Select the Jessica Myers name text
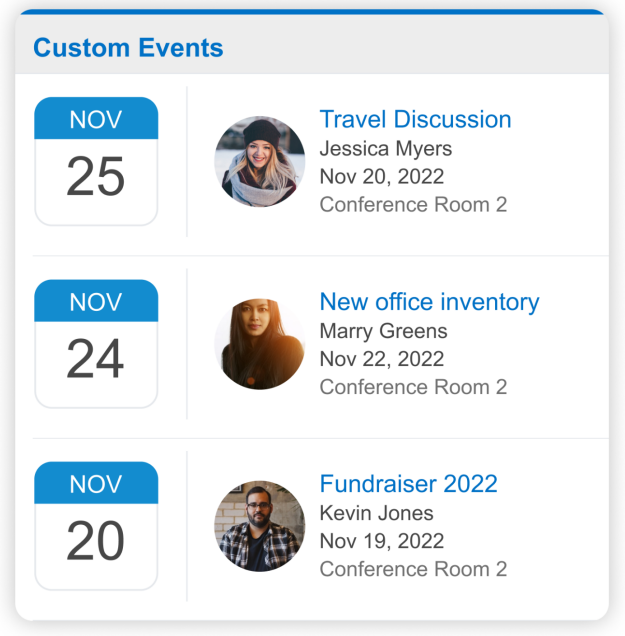Image resolution: width=625 pixels, height=636 pixels. click(386, 149)
